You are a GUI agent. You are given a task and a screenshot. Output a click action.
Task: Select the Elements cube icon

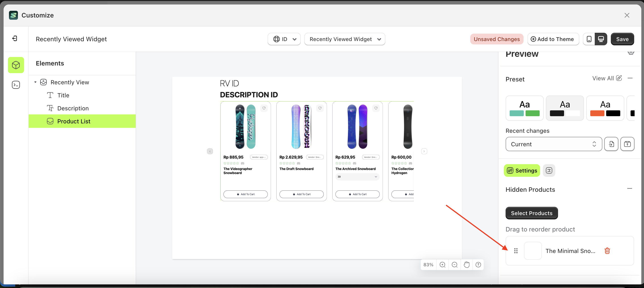16,65
